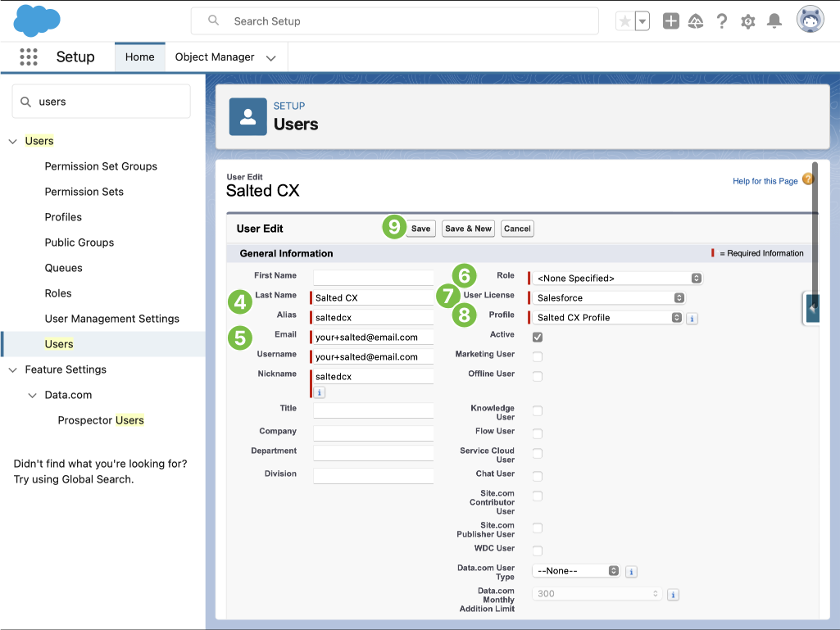Open the Setup gear menu
840x630 pixels.
pos(747,21)
